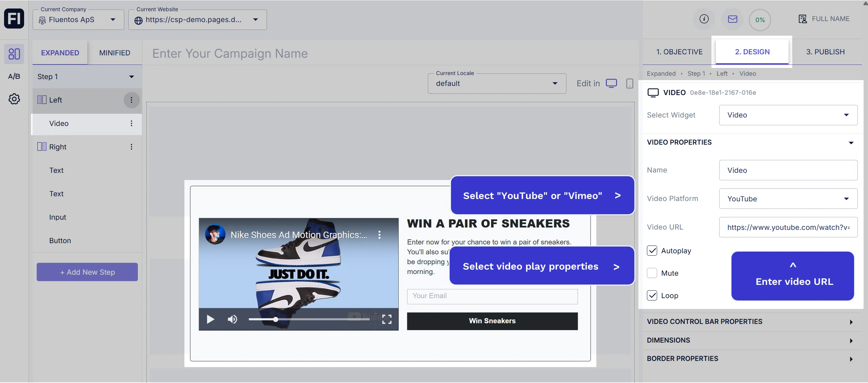
Task: Switch editing to mobile view icon
Action: point(630,83)
